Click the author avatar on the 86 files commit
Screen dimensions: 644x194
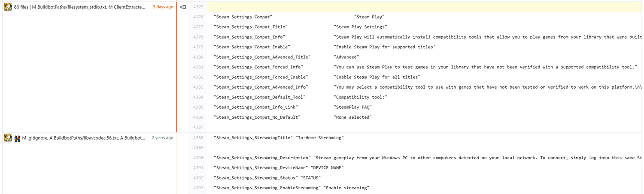pyautogui.click(x=8, y=7)
